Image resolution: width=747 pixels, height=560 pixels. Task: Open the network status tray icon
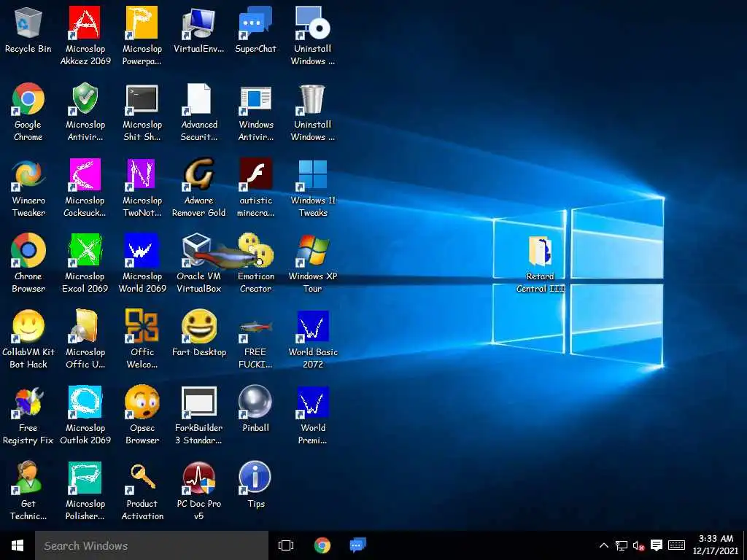[x=622, y=545]
